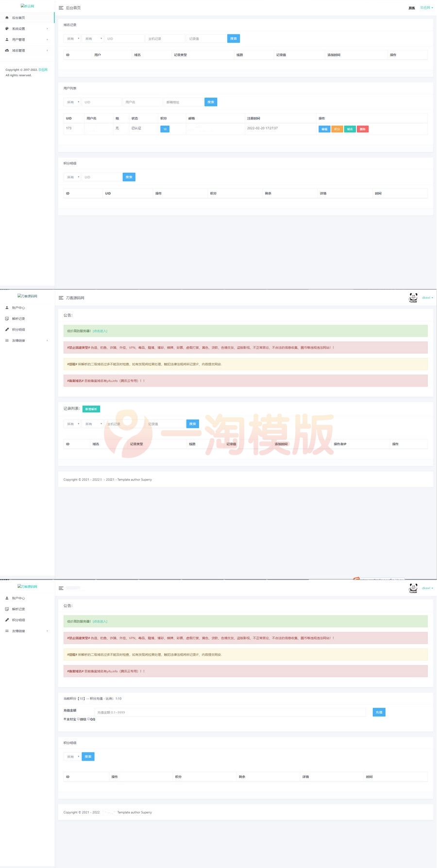Click the blue 充值 button
This screenshot has height=868, width=437.
pos(379,712)
